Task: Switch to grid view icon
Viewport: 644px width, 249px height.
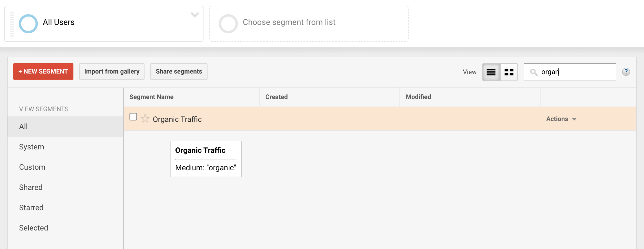Action: pos(509,72)
